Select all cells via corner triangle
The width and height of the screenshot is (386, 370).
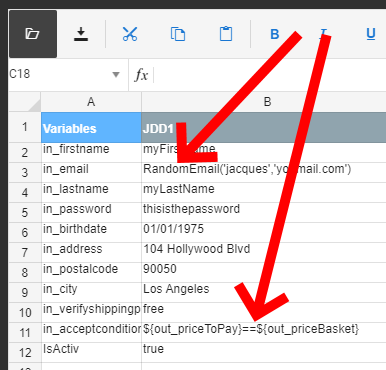pyautogui.click(x=25, y=102)
